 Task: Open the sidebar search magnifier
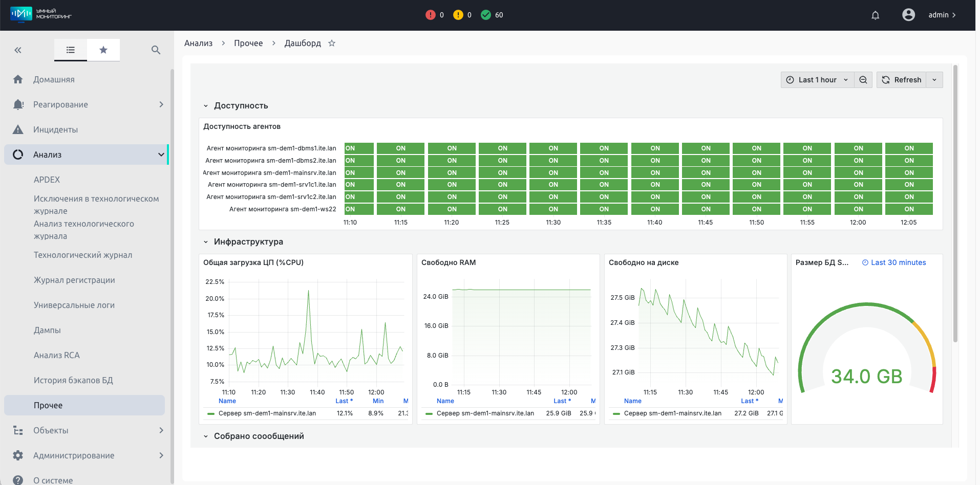(x=156, y=50)
